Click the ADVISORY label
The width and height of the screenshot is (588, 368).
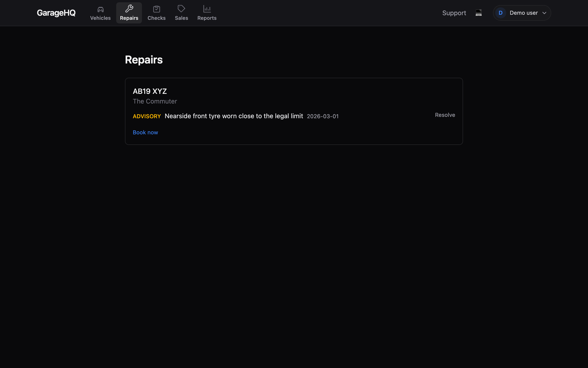[x=147, y=116]
